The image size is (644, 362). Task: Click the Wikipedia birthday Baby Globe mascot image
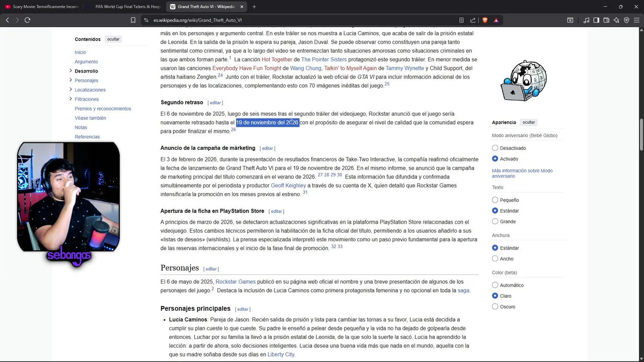click(524, 81)
